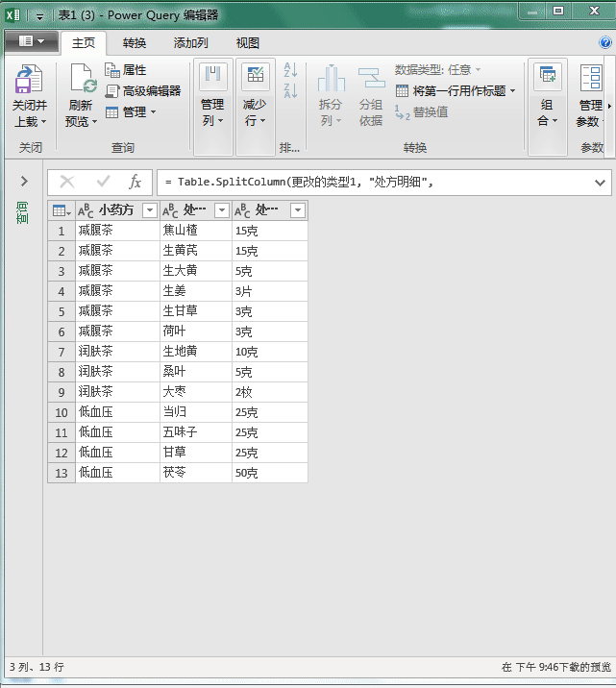Viewport: 616px width, 688px height.
Task: Select cell 10克 in row 7
Action: click(270, 352)
